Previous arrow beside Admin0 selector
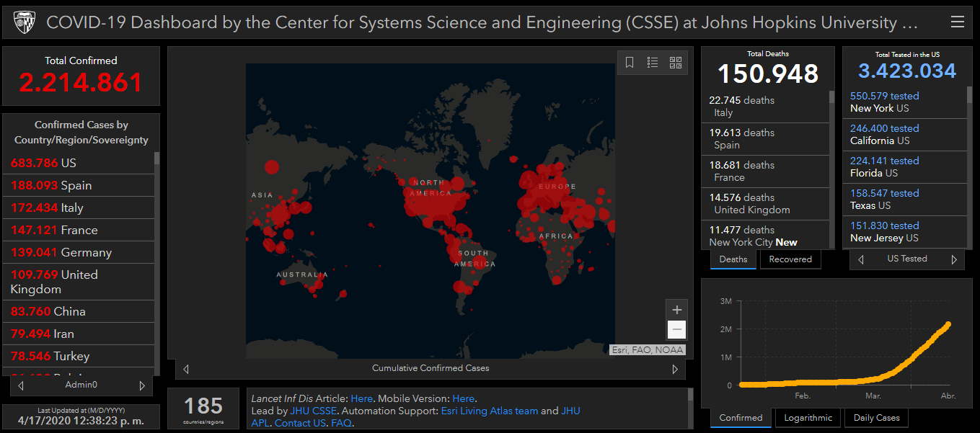980x433 pixels. [x=20, y=385]
